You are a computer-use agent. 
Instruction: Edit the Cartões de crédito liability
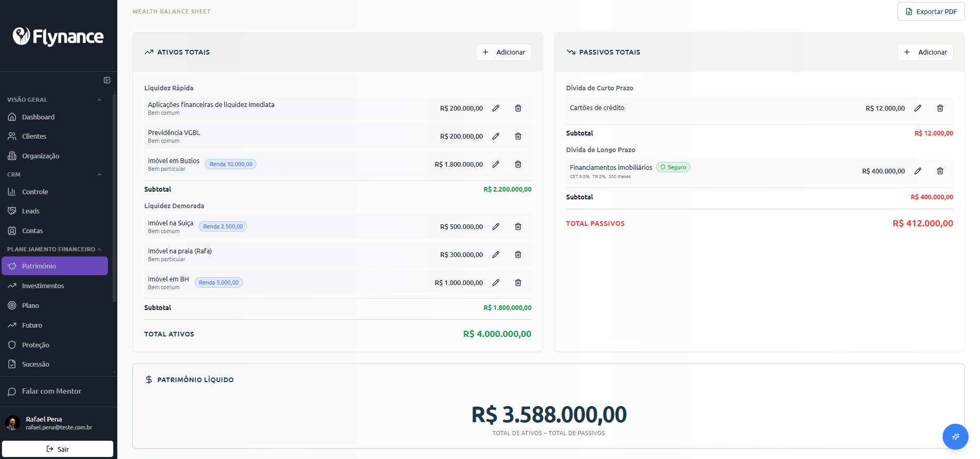[918, 108]
